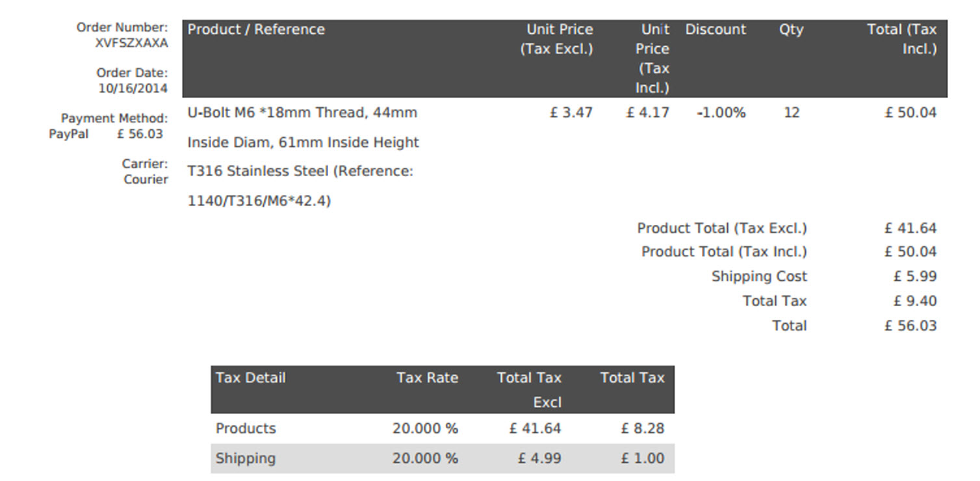
Task: Select the Discount column header
Action: 716,30
